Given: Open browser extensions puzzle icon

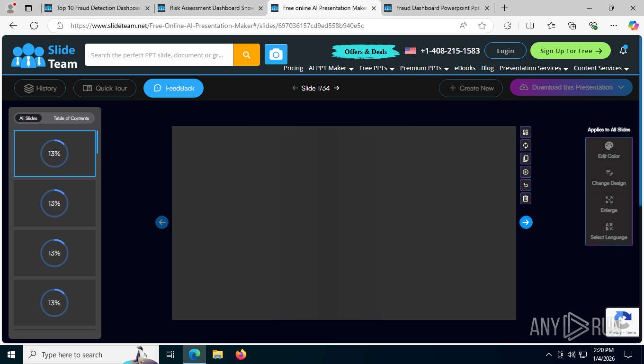Looking at the screenshot, I should pyautogui.click(x=507, y=26).
